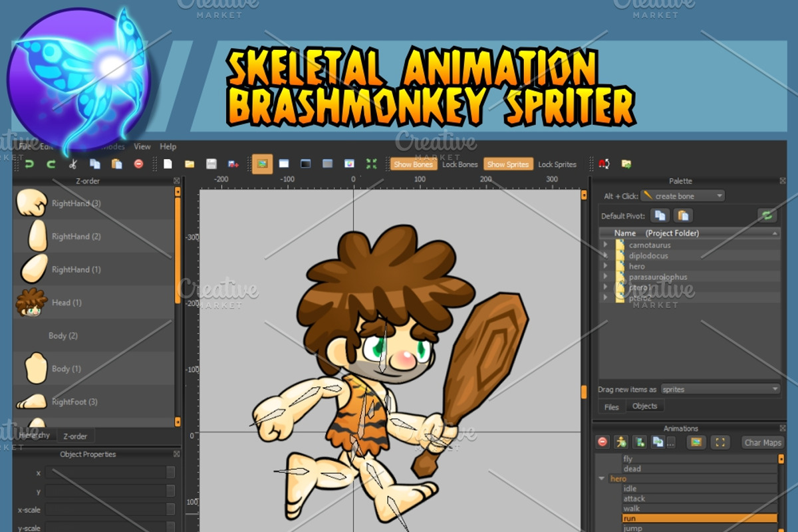The width and height of the screenshot is (798, 532).
Task: Open the Help menu
Action: 168,146
